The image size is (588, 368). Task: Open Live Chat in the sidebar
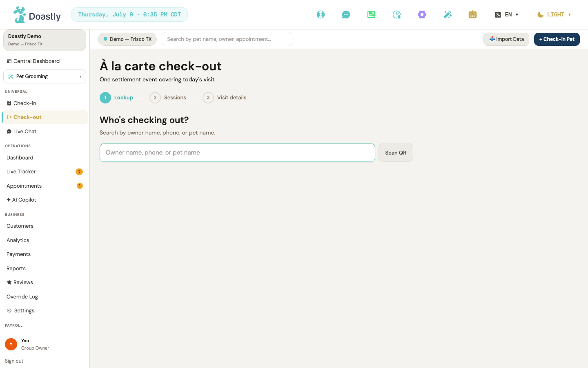pos(45,132)
